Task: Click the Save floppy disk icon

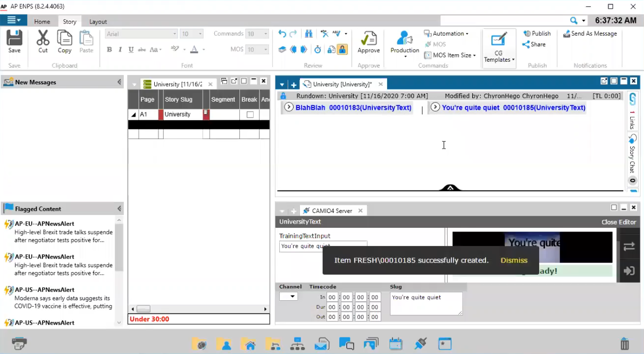Action: tap(14, 38)
